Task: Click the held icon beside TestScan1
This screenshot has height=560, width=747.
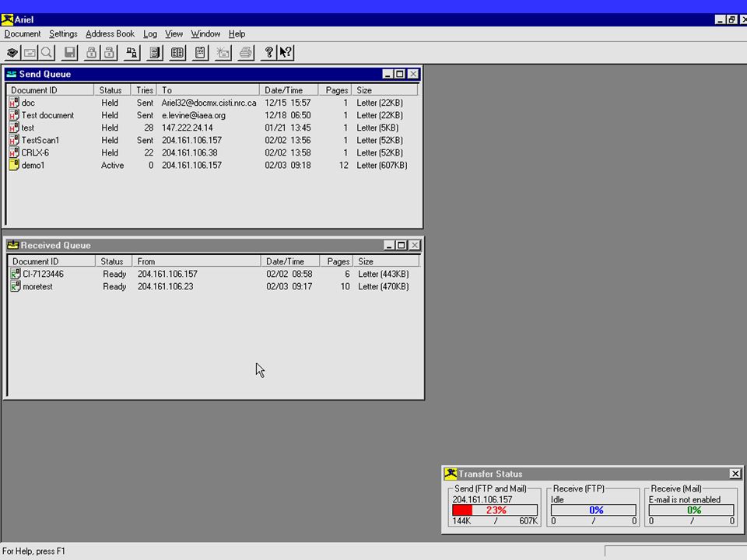Action: 14,140
